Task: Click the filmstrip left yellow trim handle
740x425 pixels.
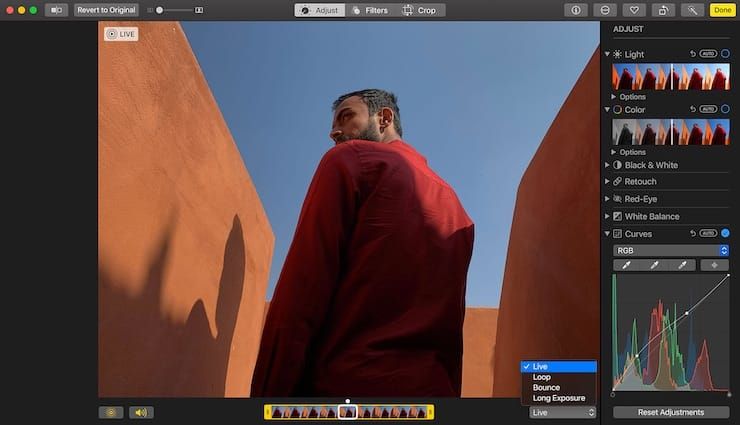Action: click(x=268, y=412)
